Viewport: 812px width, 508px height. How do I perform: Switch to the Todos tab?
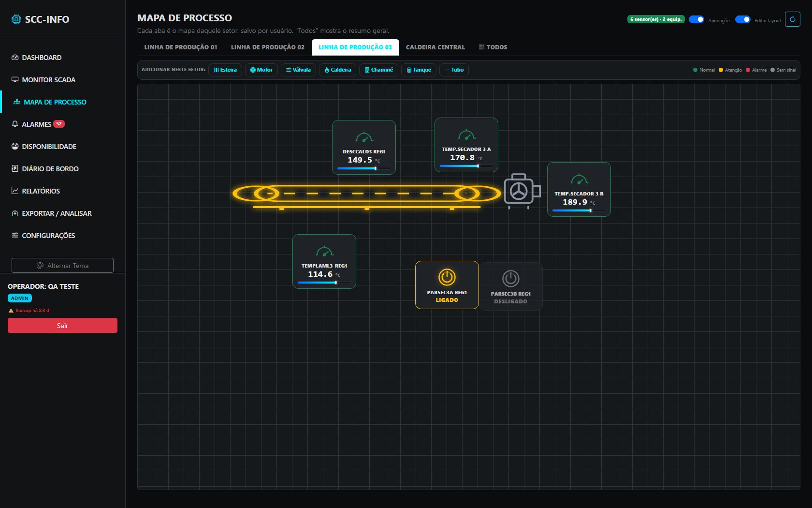493,47
